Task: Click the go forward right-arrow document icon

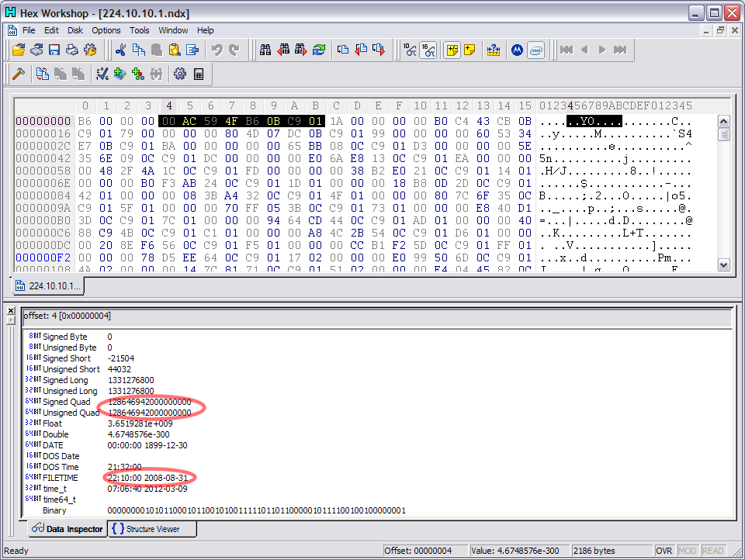Action: [379, 50]
